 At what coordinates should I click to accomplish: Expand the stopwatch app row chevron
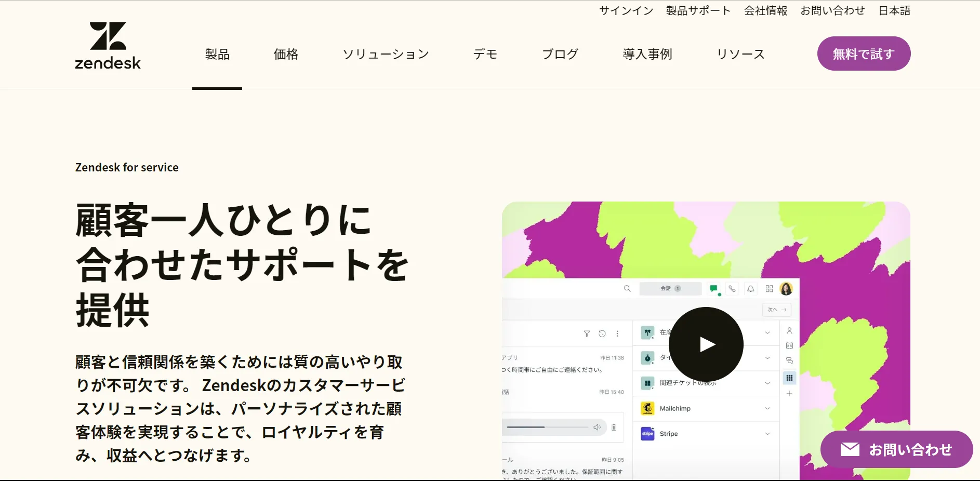(x=767, y=358)
